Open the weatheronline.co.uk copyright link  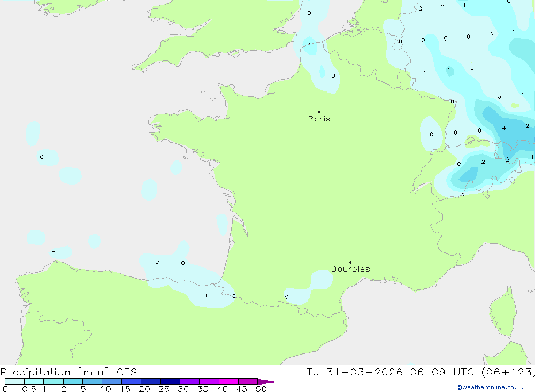click(490, 387)
